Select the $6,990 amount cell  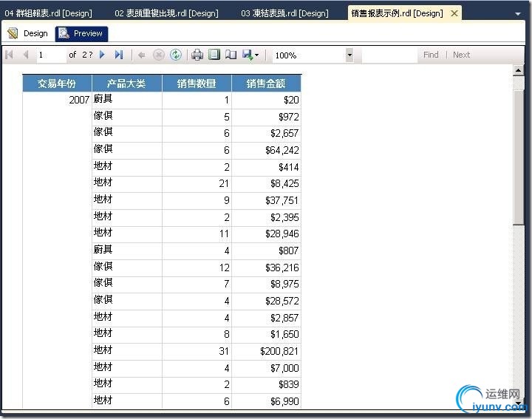(x=266, y=401)
